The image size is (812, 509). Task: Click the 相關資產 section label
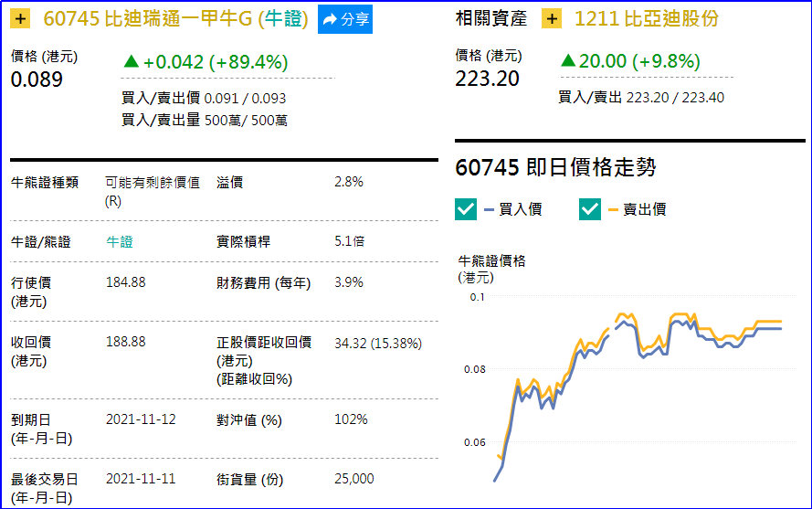tap(490, 18)
